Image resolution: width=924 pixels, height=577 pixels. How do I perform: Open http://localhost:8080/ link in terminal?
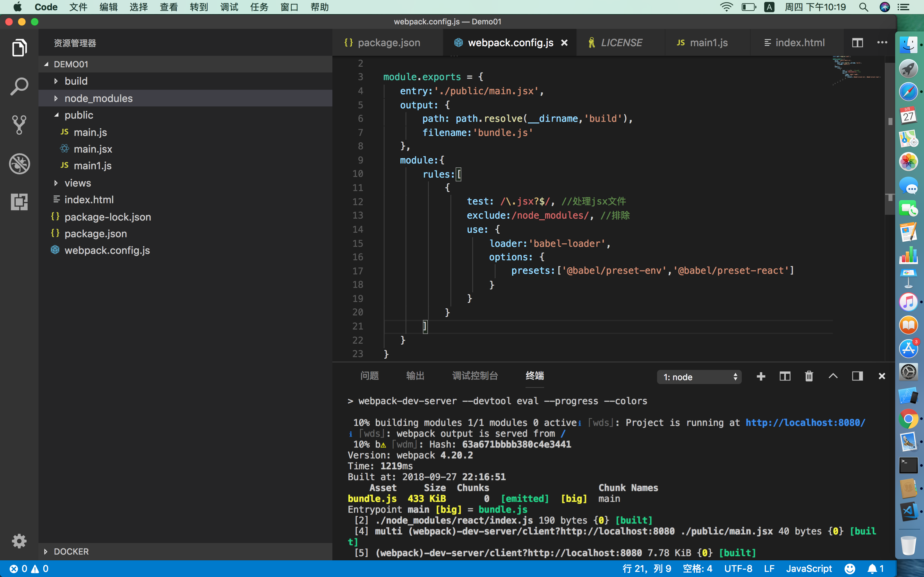(805, 422)
